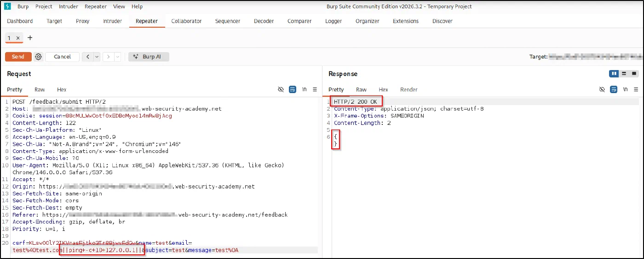This screenshot has width=644, height=259.
Task: Select side-by-side split layout
Action: (x=614, y=74)
